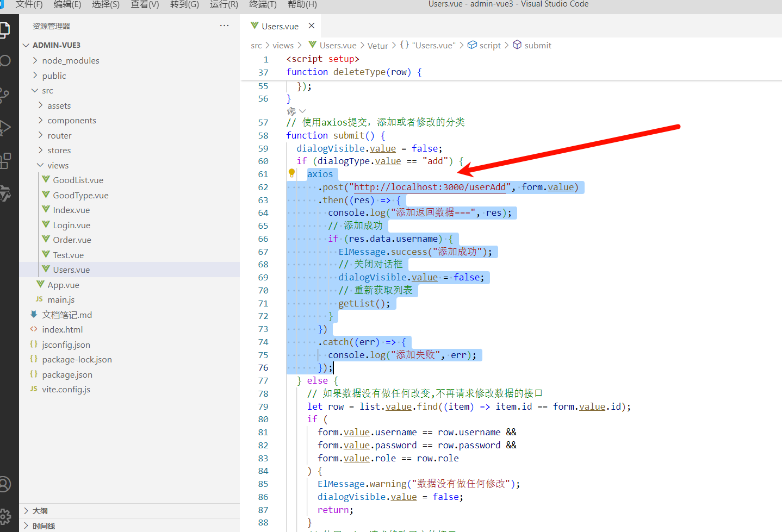Click the views breadcrumb segment
The width and height of the screenshot is (782, 532).
283,45
